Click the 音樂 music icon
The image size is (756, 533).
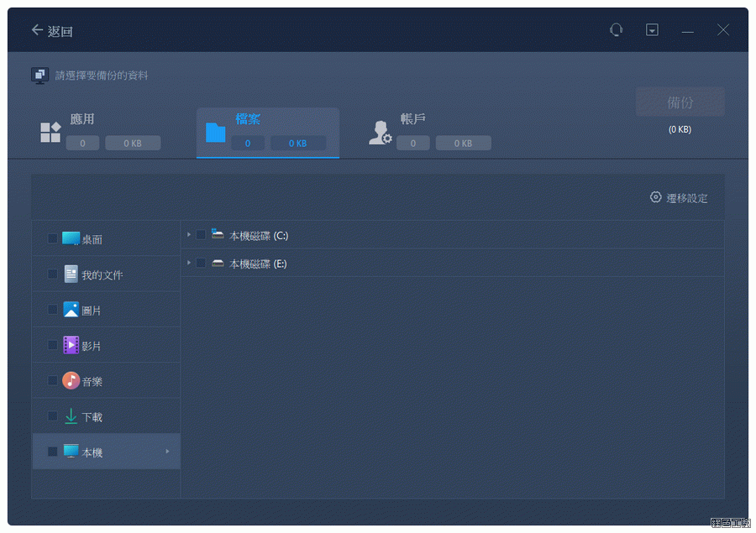(71, 381)
